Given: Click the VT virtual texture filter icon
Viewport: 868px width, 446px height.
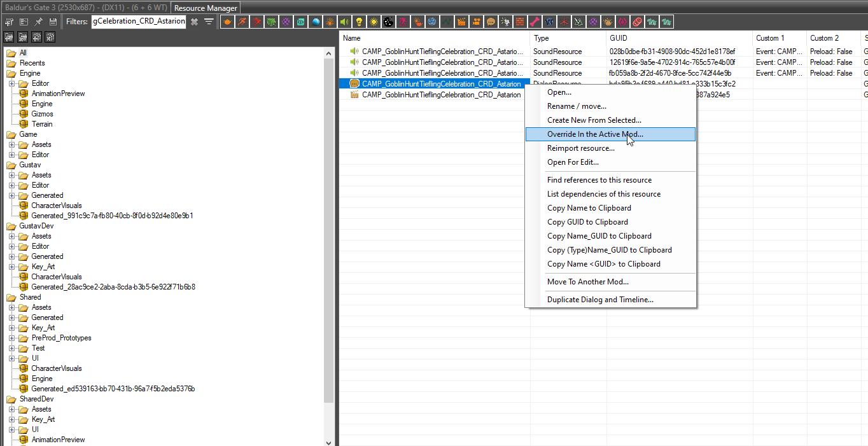Looking at the screenshot, I should click(549, 22).
